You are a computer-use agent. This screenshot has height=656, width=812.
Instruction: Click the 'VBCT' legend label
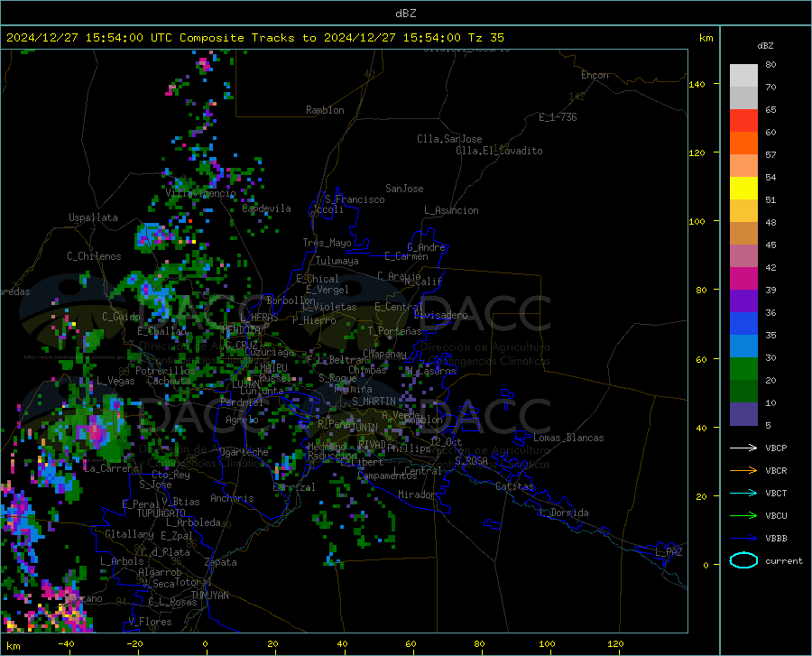[x=776, y=493]
